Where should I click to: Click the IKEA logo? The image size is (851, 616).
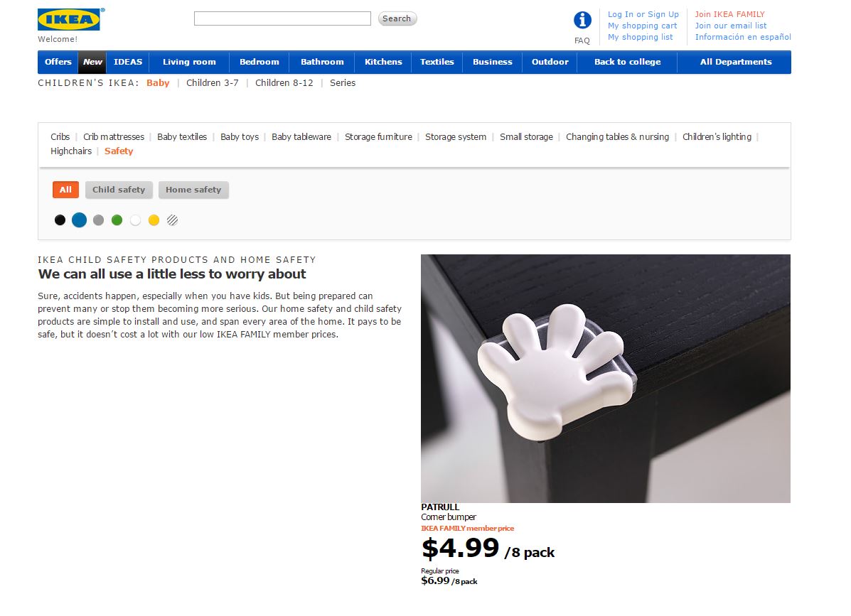[70, 19]
